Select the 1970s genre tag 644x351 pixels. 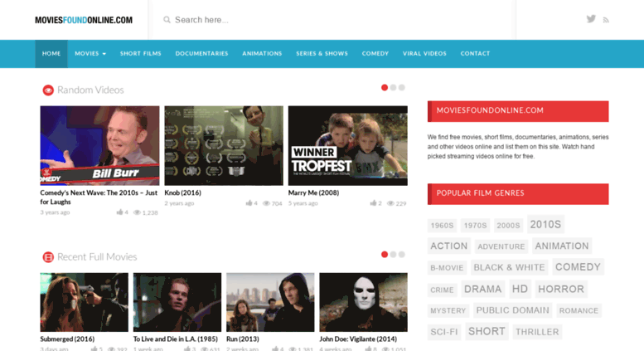pyautogui.click(x=475, y=225)
